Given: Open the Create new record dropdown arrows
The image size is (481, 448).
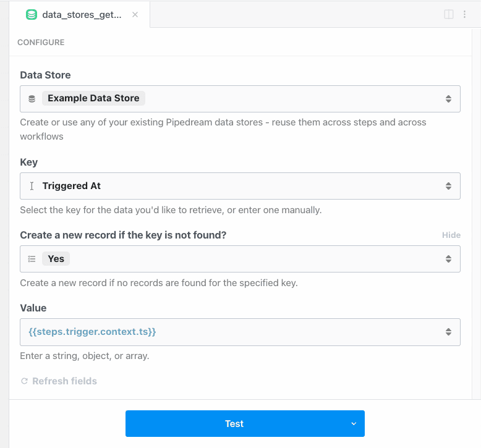Looking at the screenshot, I should pos(448,259).
